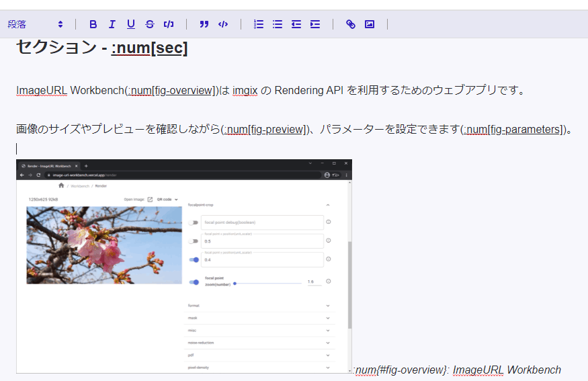Image resolution: width=588 pixels, height=381 pixels.
Task: Click the :num[fig-parameters] reference text
Action: (x=513, y=130)
